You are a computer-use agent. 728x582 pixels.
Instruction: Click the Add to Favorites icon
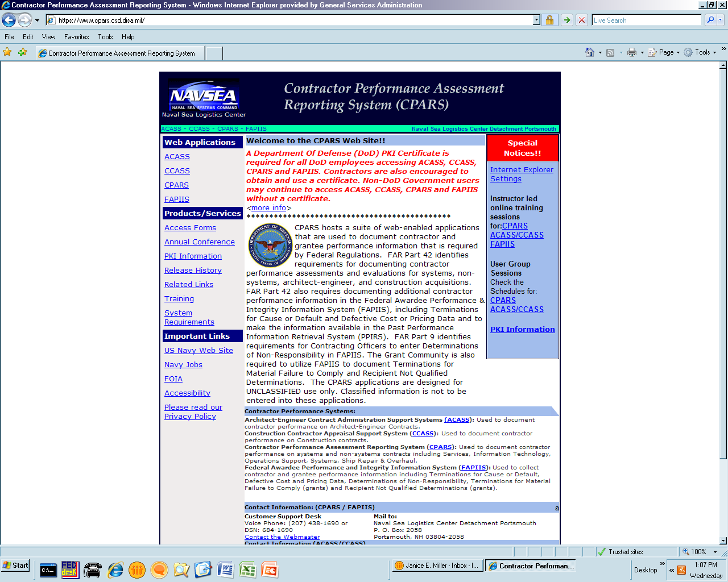[22, 52]
